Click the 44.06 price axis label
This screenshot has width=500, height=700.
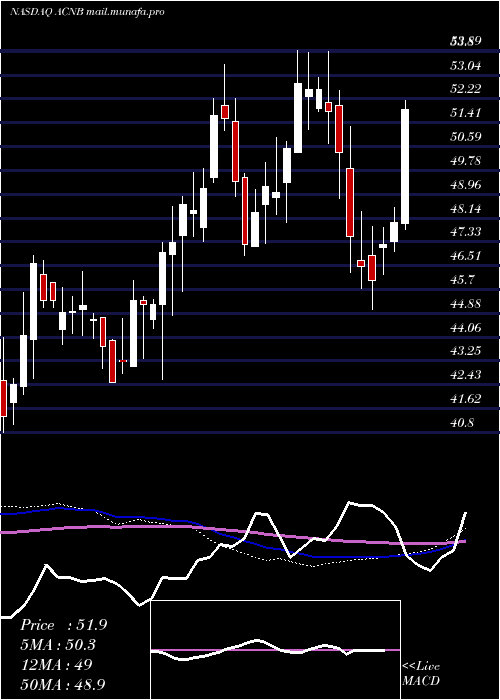point(466,328)
